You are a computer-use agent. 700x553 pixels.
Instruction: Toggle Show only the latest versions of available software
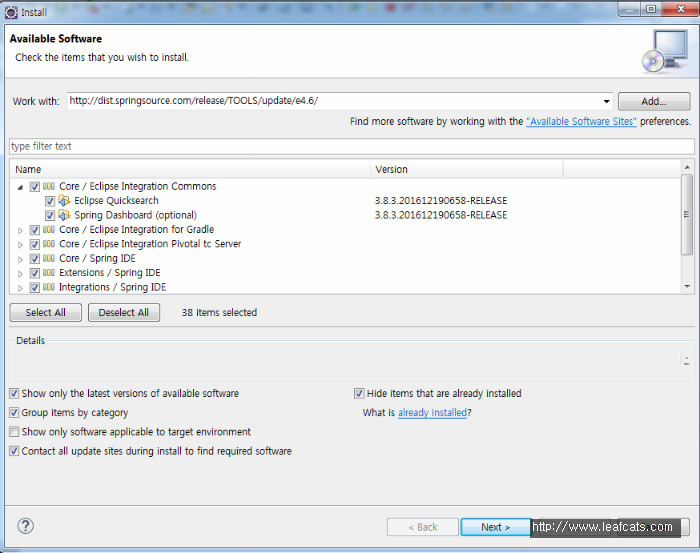14,393
